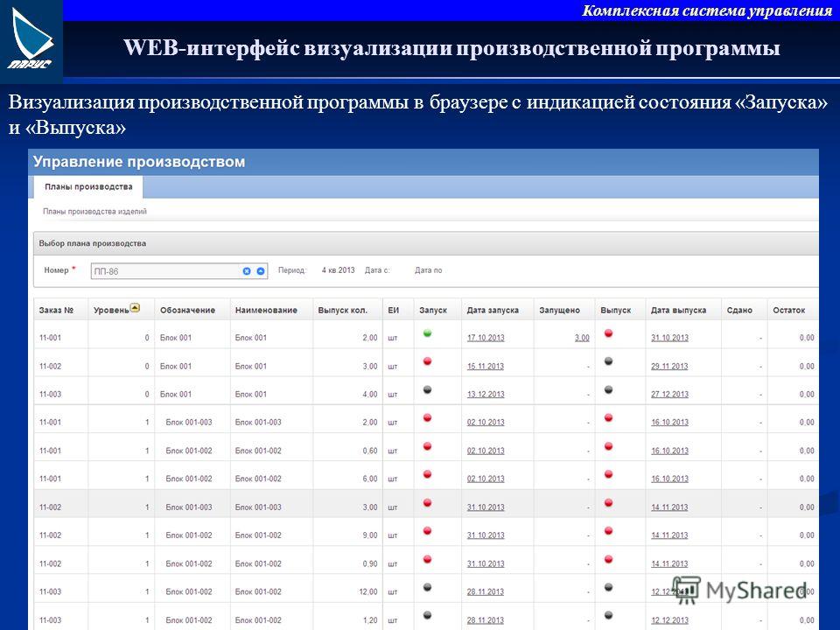The height and width of the screenshot is (630, 840).
Task: Sort by Обозначение column header
Action: pos(187,310)
